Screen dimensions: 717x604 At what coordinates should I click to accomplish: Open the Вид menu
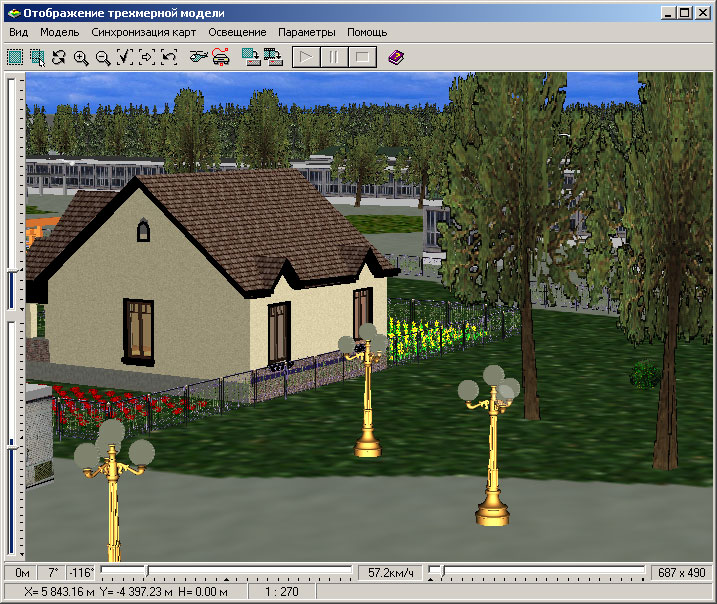pos(19,32)
